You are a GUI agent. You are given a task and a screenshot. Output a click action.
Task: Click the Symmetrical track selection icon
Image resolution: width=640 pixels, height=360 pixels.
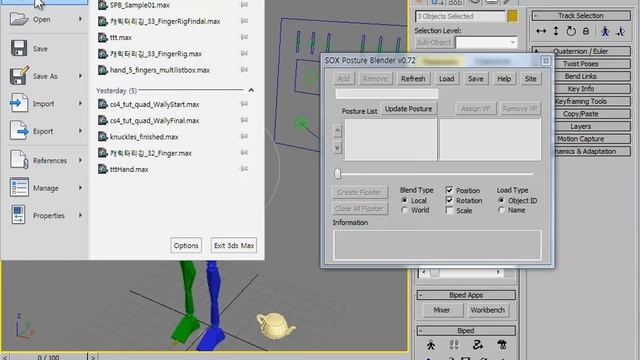[x=605, y=31]
